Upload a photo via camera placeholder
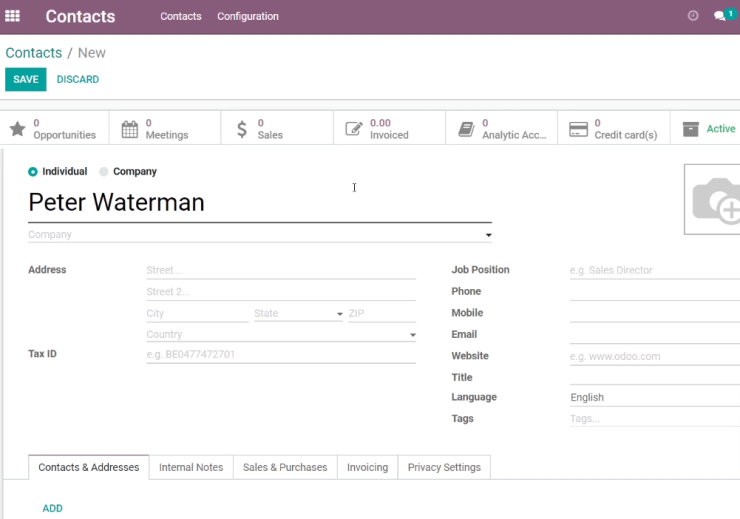740x519 pixels. click(x=713, y=199)
